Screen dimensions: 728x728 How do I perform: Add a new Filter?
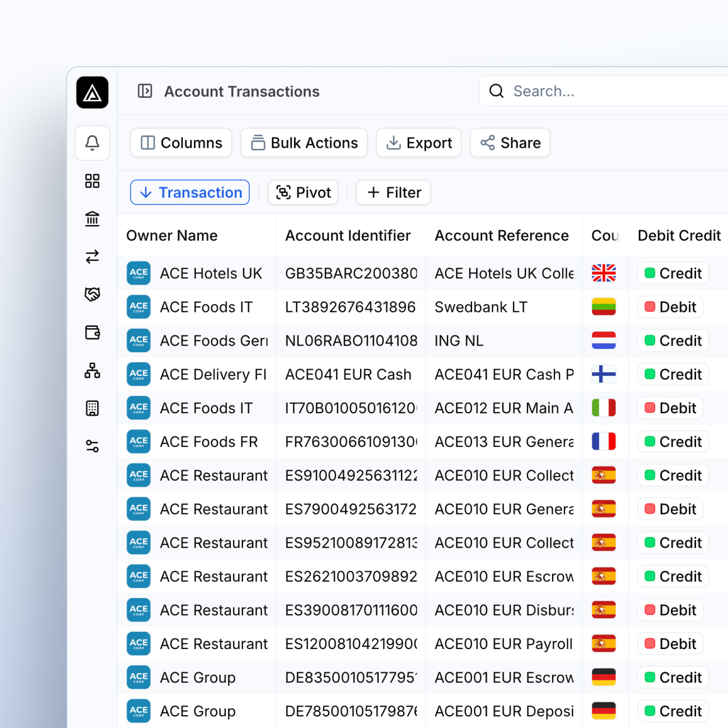point(393,193)
